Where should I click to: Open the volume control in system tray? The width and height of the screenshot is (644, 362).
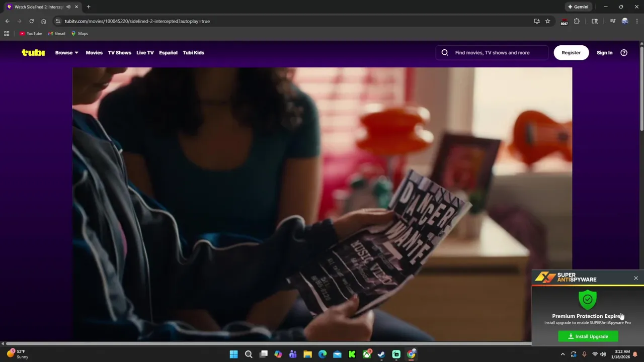pos(603,354)
